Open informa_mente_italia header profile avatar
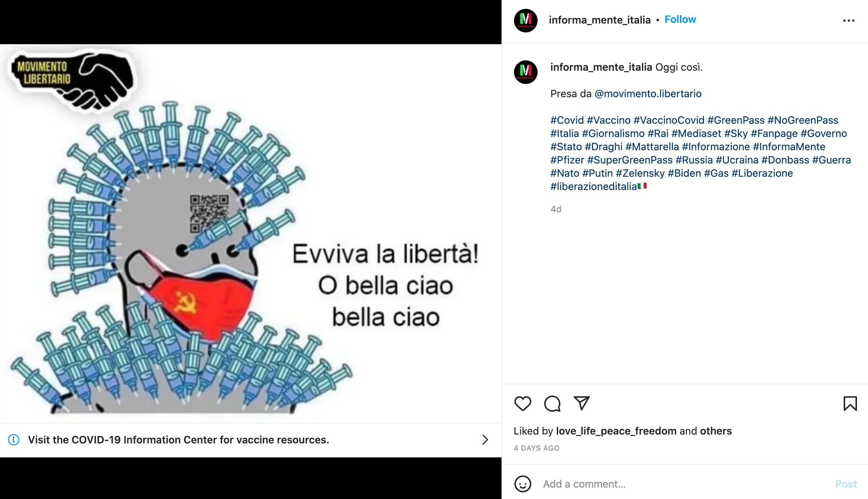Screen dimensions: 868x499 click(525, 20)
